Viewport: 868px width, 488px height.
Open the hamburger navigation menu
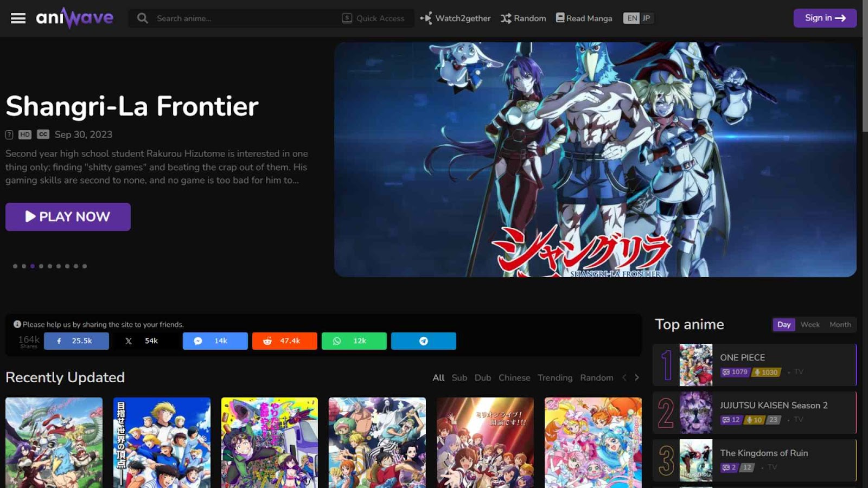[x=18, y=18]
